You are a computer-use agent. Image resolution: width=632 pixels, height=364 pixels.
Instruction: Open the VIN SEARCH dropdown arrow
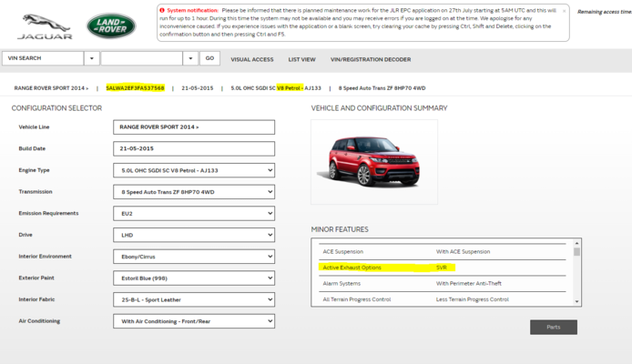click(92, 58)
